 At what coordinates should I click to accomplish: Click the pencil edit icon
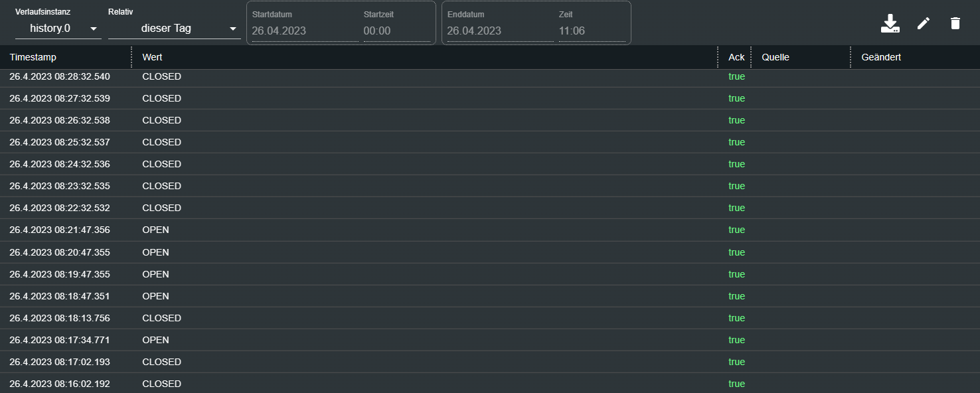[x=924, y=24]
